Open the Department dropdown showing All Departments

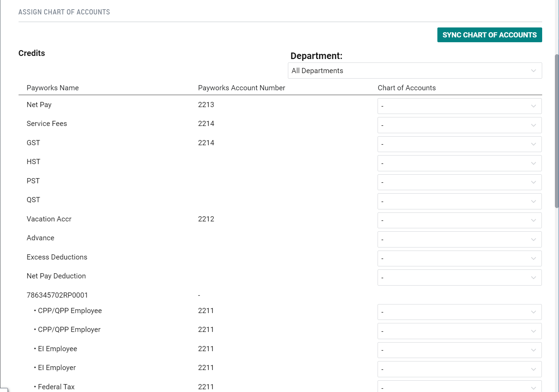[415, 70]
